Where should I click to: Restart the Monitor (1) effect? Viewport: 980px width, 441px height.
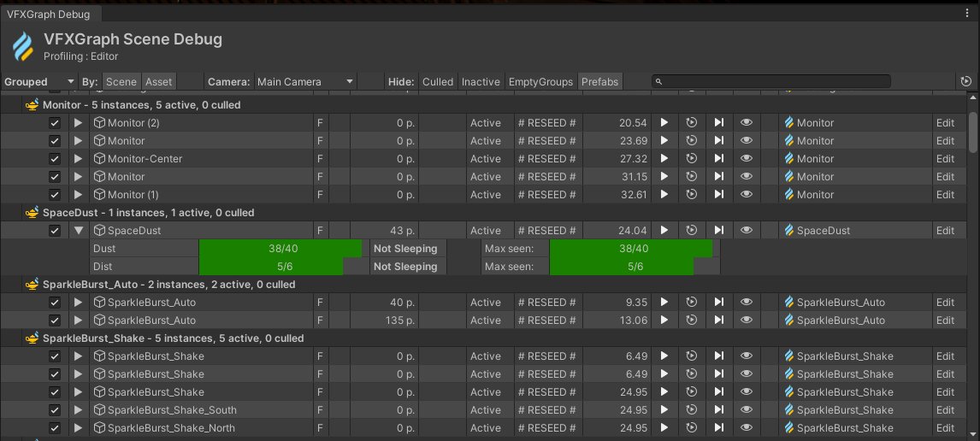(691, 195)
